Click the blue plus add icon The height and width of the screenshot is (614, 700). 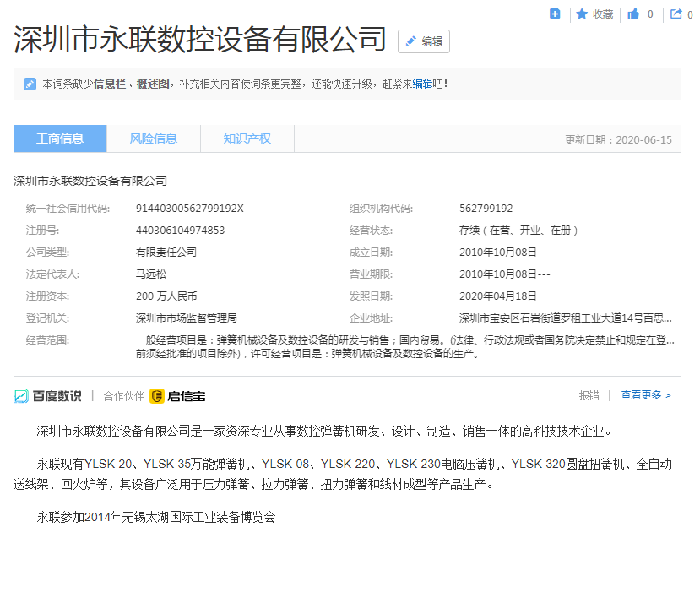point(555,14)
